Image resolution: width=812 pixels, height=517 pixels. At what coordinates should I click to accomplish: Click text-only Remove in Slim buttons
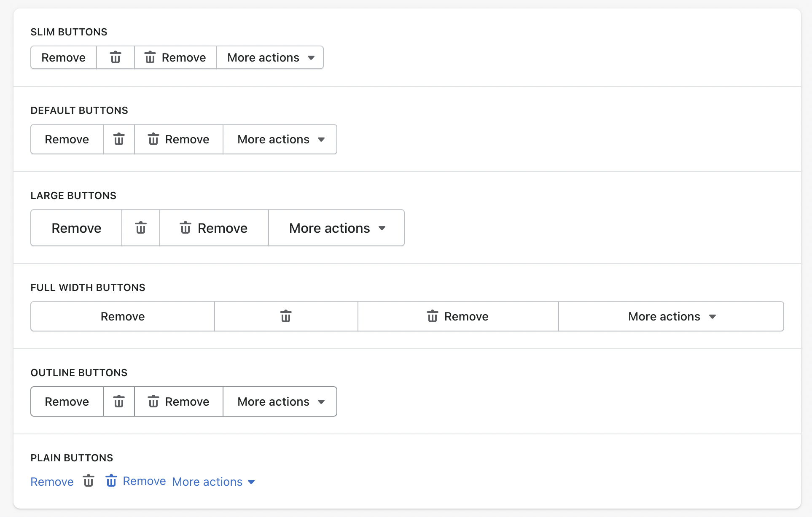[x=64, y=57]
